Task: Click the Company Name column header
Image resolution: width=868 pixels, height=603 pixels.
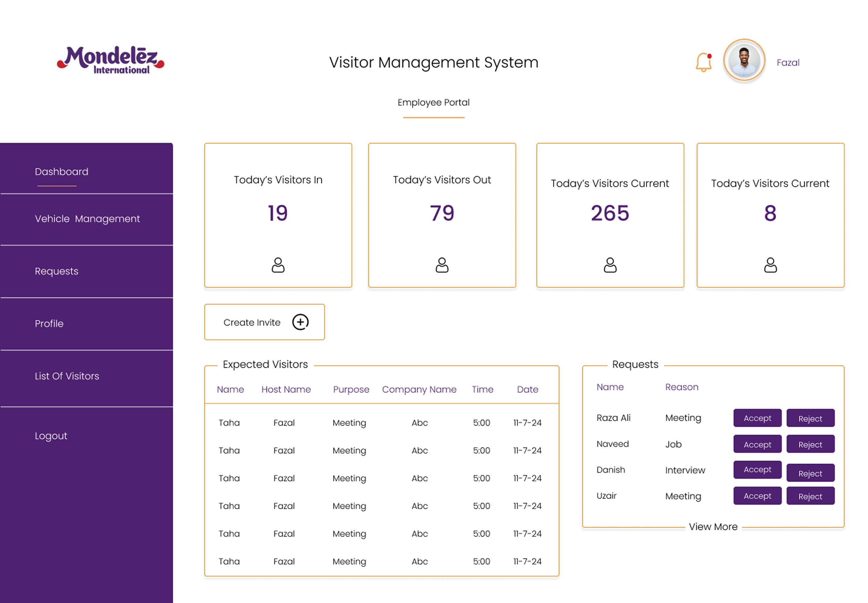Action: [x=419, y=390]
